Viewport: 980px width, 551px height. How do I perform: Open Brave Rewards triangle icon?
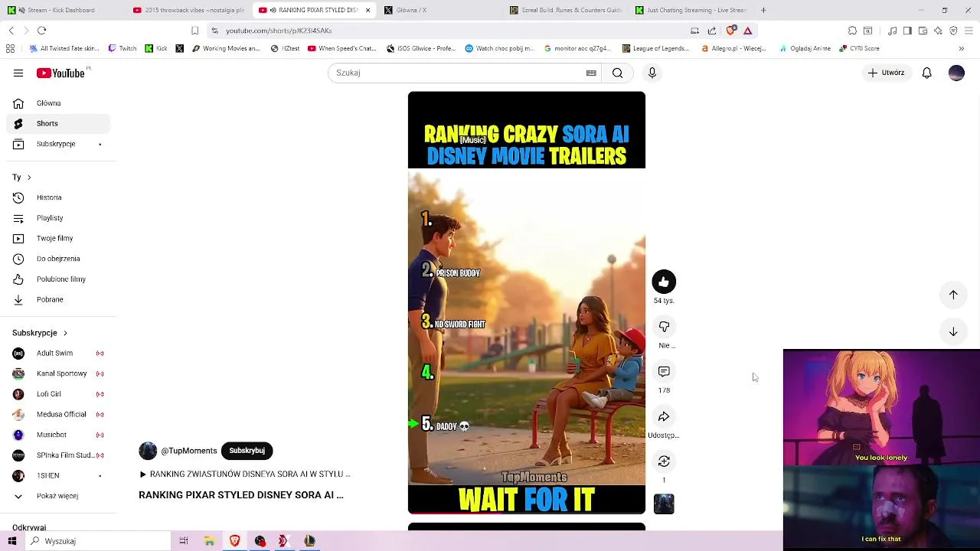(x=747, y=31)
